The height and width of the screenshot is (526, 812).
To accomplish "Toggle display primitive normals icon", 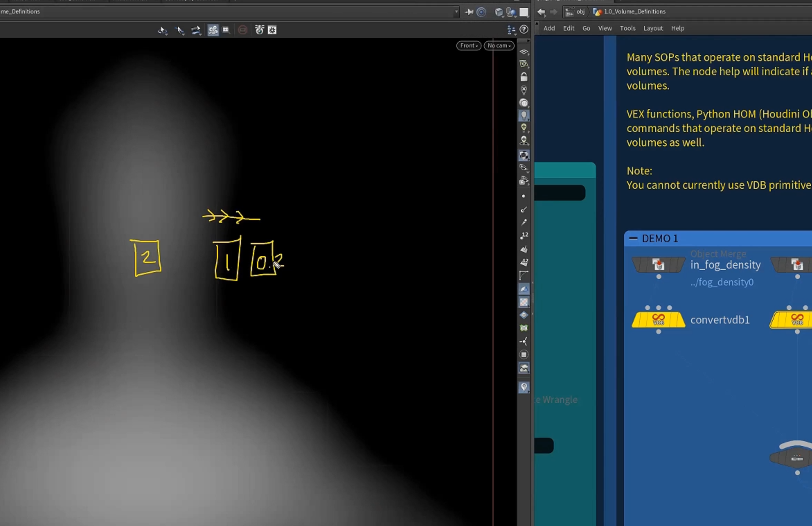I will coord(524,249).
